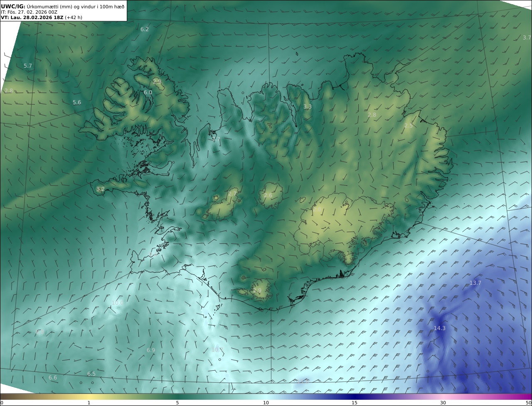Screen dimensions: 532x406
Task: Click the 1 tick on the color scale
Action: (x=89, y=403)
